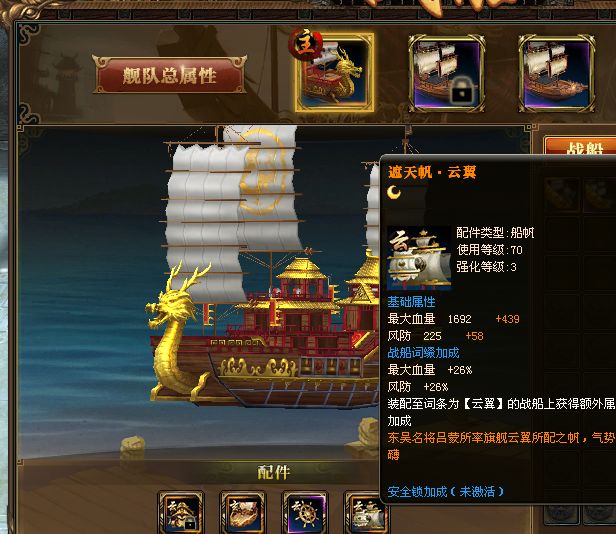
Task: Select the sail accessory slot in 配件 row
Action: click(367, 512)
